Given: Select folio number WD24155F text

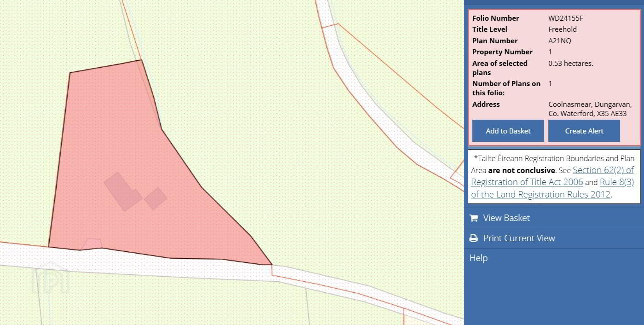Looking at the screenshot, I should 566,18.
